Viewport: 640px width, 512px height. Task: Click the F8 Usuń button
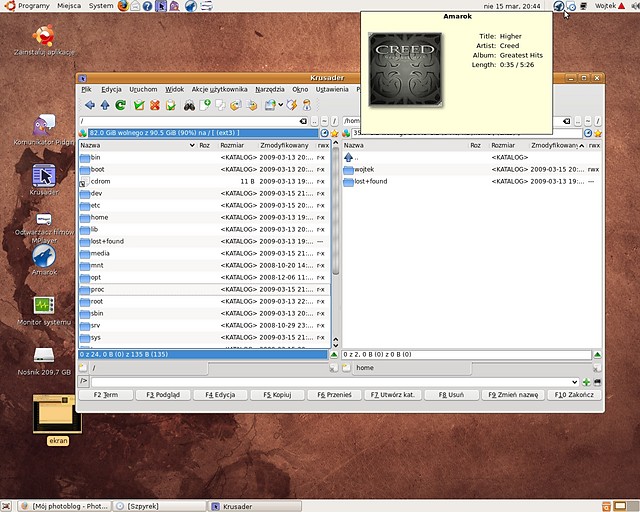(451, 395)
